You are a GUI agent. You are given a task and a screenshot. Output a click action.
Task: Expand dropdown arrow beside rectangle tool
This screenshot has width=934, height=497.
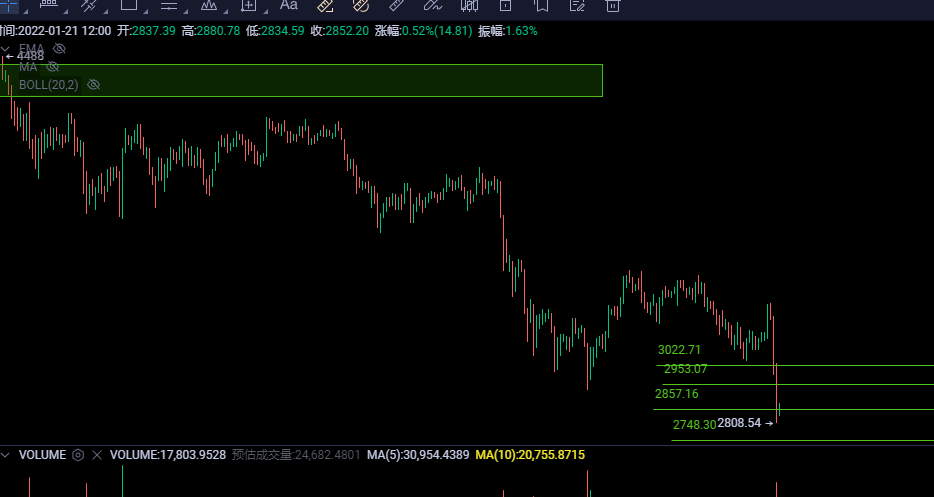[x=146, y=11]
